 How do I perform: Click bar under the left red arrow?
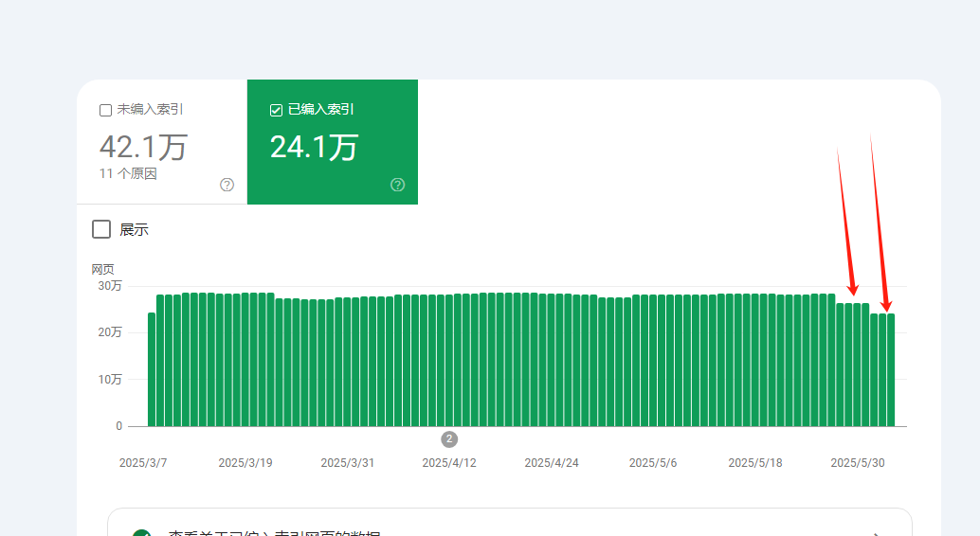pyautogui.click(x=857, y=365)
